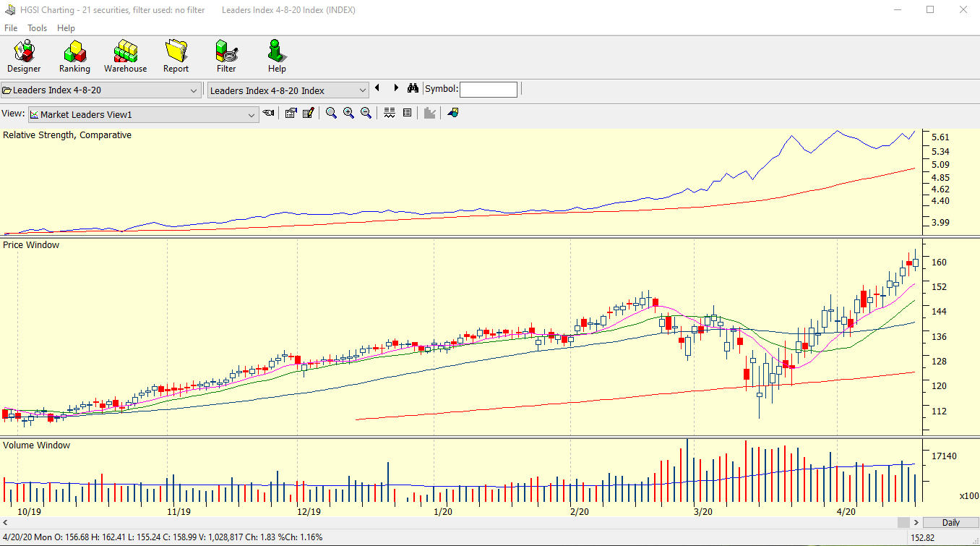Click the status bar quote text for 4/20/20
Viewport: 980px width, 546px height.
[163, 538]
